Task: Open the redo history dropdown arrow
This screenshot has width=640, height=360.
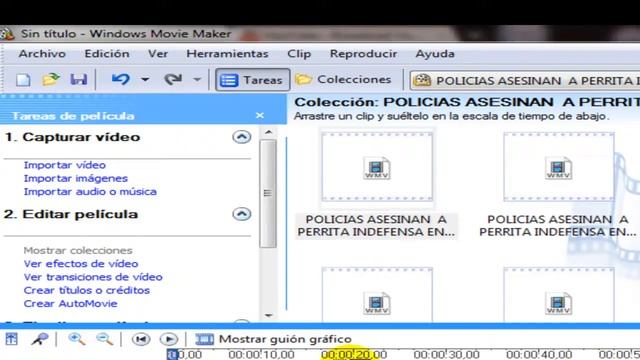Action: tap(197, 80)
